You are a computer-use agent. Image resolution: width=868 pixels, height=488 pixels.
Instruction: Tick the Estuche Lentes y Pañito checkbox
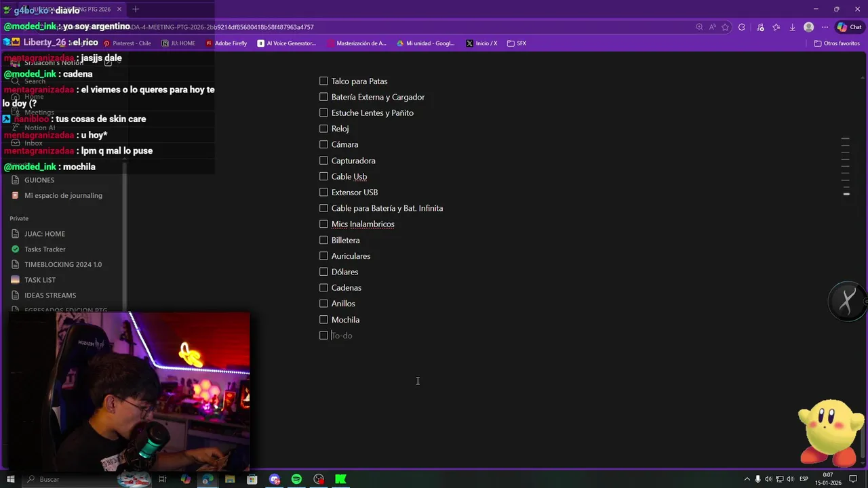pyautogui.click(x=323, y=113)
